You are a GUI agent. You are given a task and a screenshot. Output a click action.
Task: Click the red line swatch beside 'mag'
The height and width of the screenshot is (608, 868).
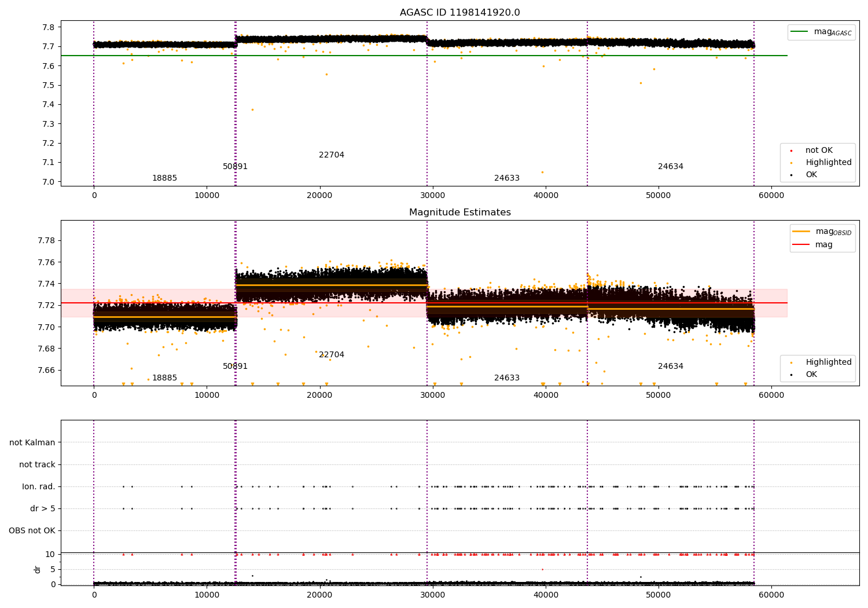[x=801, y=245]
